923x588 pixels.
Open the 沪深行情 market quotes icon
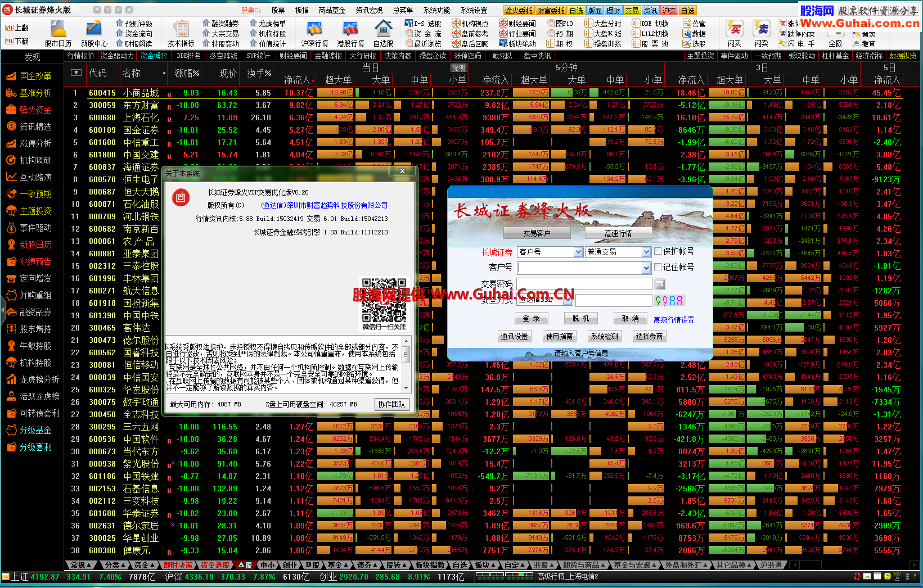click(314, 33)
